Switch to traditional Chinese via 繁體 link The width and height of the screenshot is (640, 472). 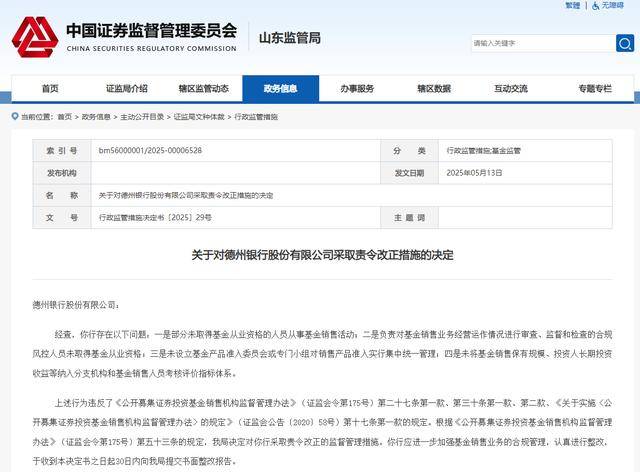click(572, 5)
